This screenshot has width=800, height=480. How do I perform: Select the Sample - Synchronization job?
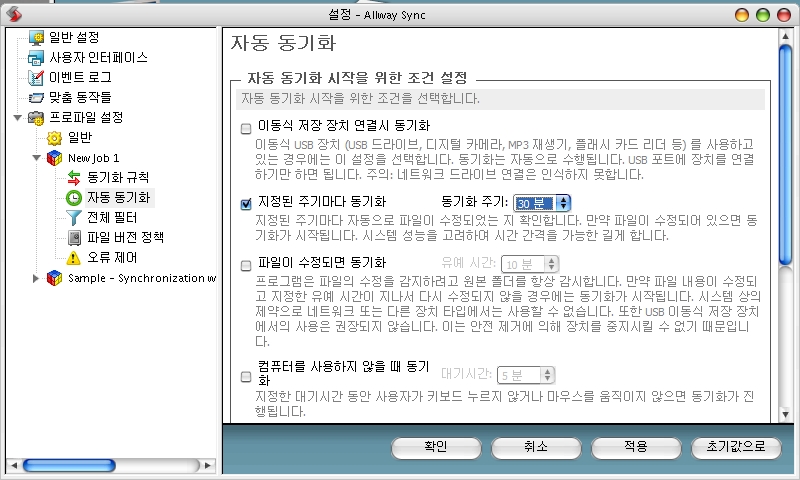point(142,278)
